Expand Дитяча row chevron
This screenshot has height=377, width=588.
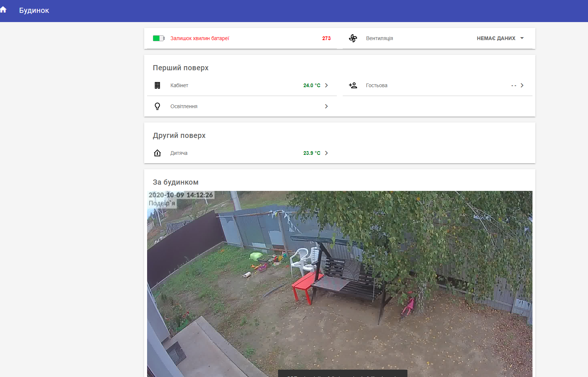pyautogui.click(x=326, y=153)
